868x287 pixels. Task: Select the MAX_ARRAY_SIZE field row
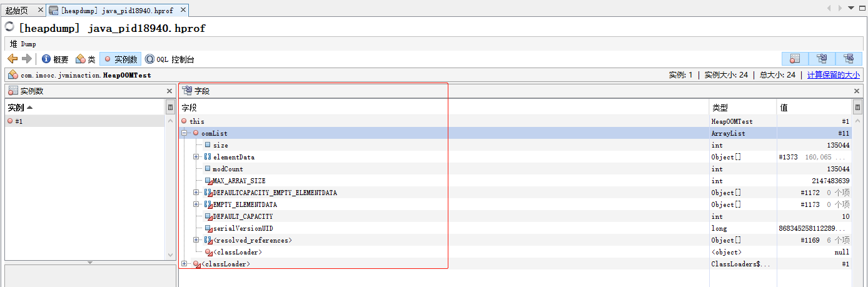coord(516,181)
